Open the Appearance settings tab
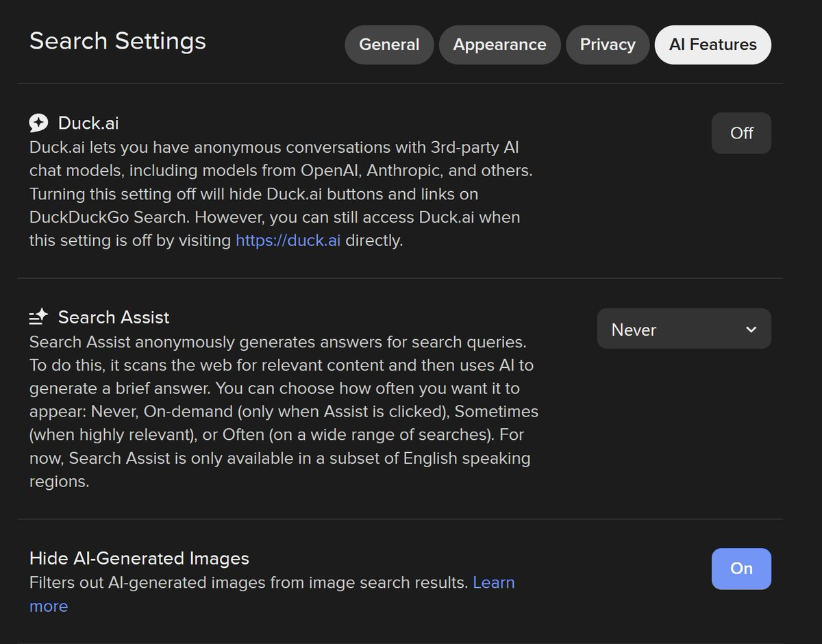The image size is (822, 644). pyautogui.click(x=499, y=45)
